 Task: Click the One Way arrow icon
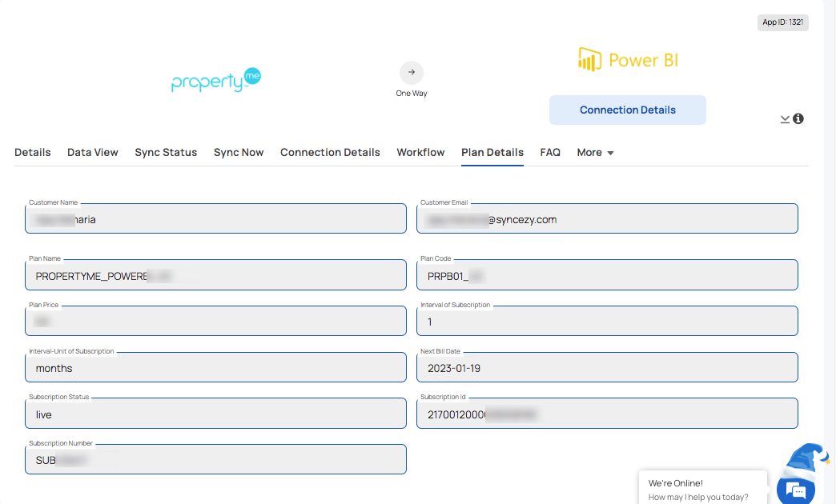tap(412, 73)
